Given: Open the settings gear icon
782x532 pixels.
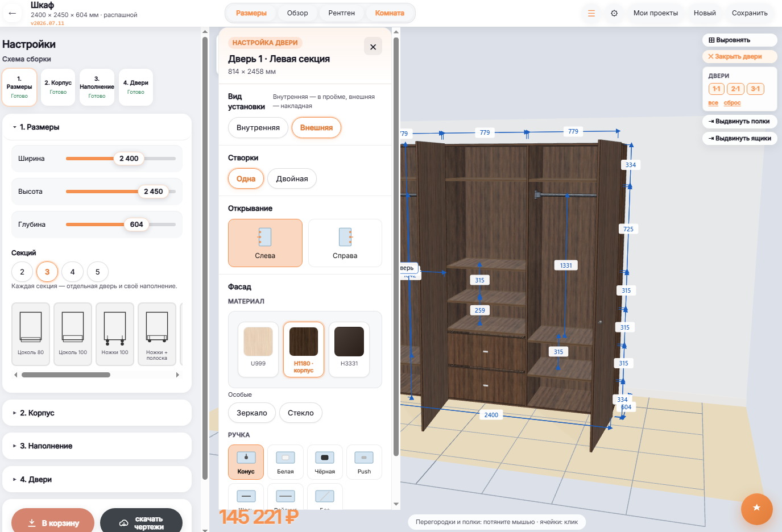Looking at the screenshot, I should coord(614,13).
